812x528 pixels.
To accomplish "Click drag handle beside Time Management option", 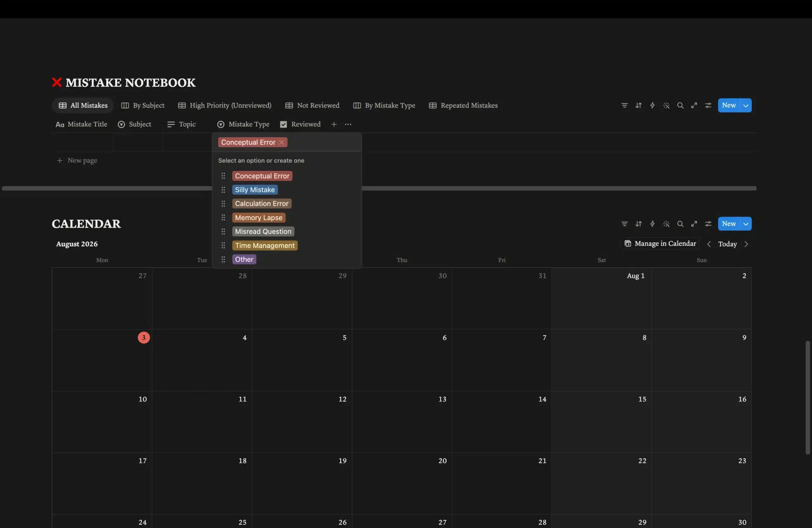I will (223, 245).
